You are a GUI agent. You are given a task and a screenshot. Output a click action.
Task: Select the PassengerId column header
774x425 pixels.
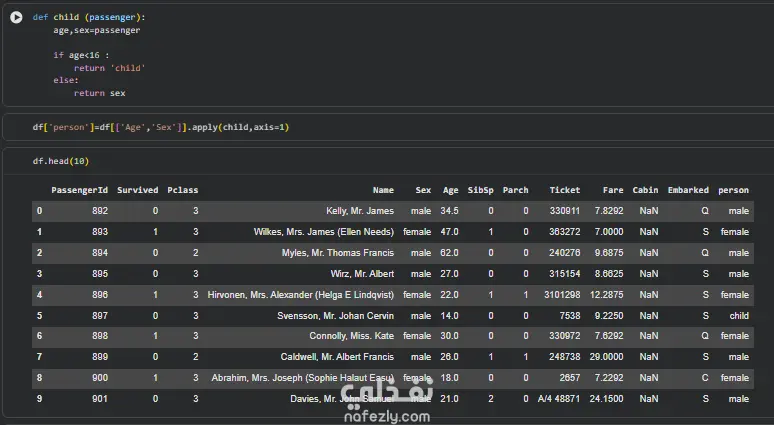pos(79,190)
